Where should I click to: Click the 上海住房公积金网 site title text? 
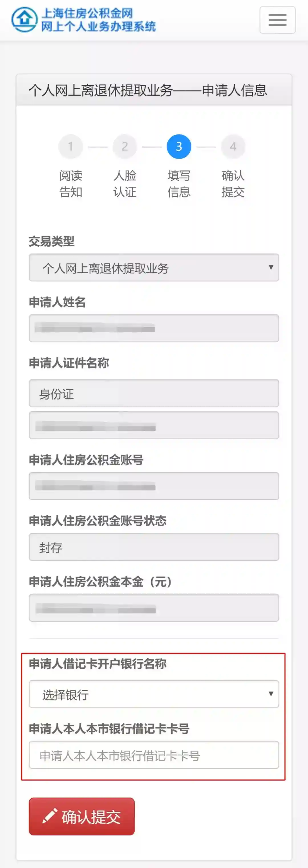tap(87, 13)
